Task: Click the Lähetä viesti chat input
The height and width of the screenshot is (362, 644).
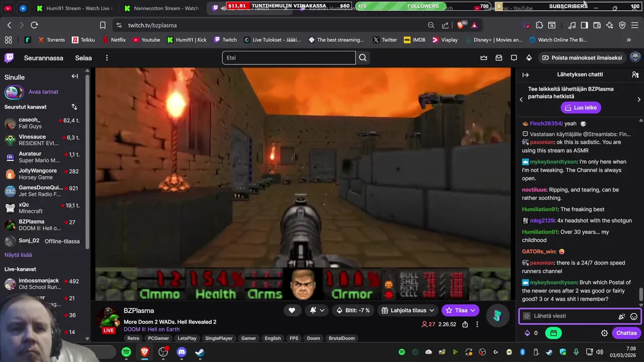Action: click(x=580, y=316)
